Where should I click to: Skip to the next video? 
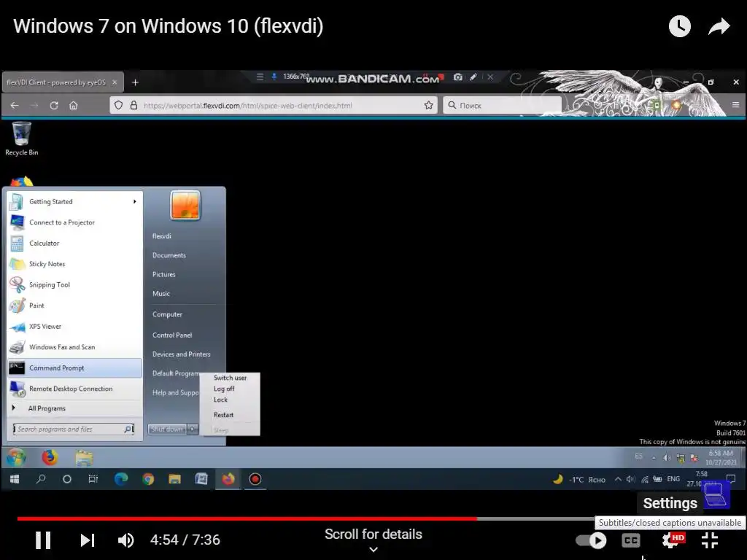(88, 540)
